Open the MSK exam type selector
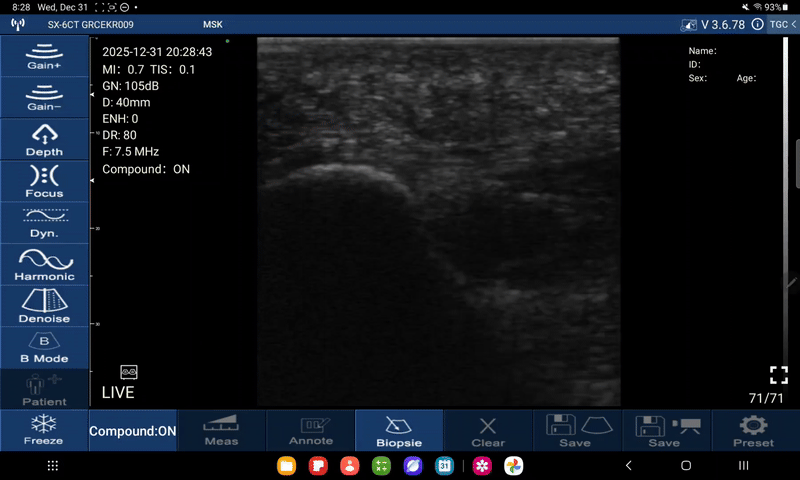This screenshot has height=480, width=800. 213,24
